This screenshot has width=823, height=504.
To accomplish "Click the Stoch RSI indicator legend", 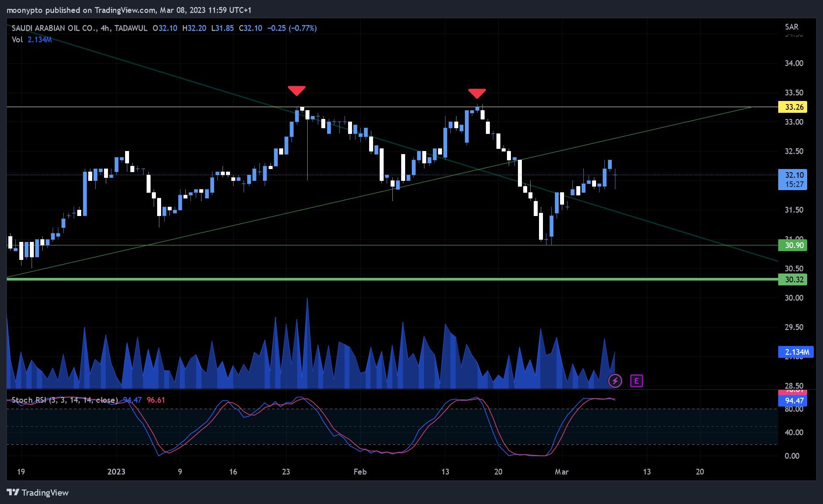I will 65,400.
